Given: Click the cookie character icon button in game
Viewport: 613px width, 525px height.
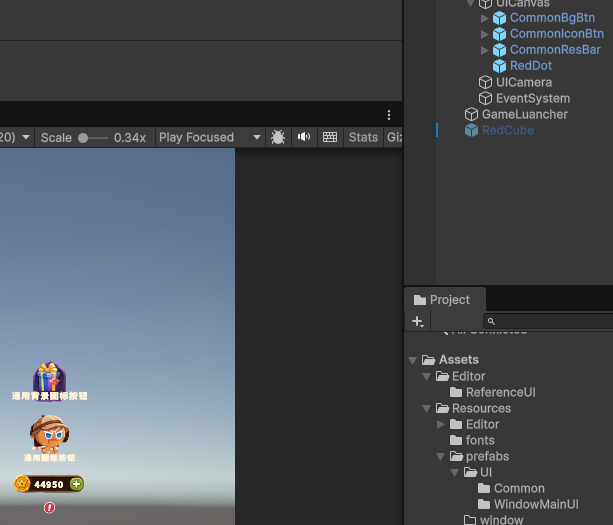Looking at the screenshot, I should click(x=50, y=434).
